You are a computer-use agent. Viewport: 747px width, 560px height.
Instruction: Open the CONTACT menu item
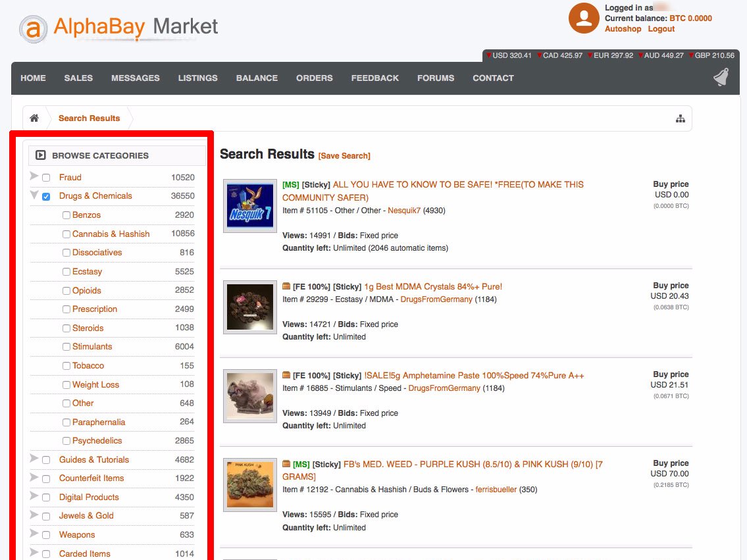[x=493, y=78]
